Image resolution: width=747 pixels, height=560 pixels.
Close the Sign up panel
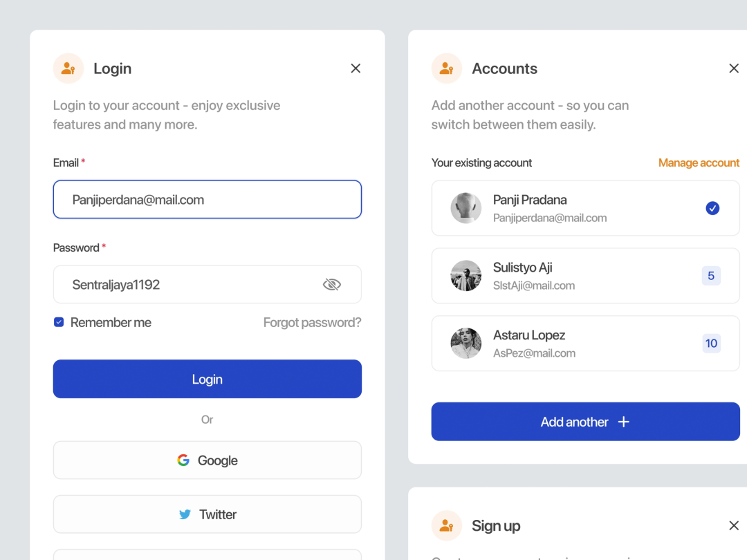734,525
